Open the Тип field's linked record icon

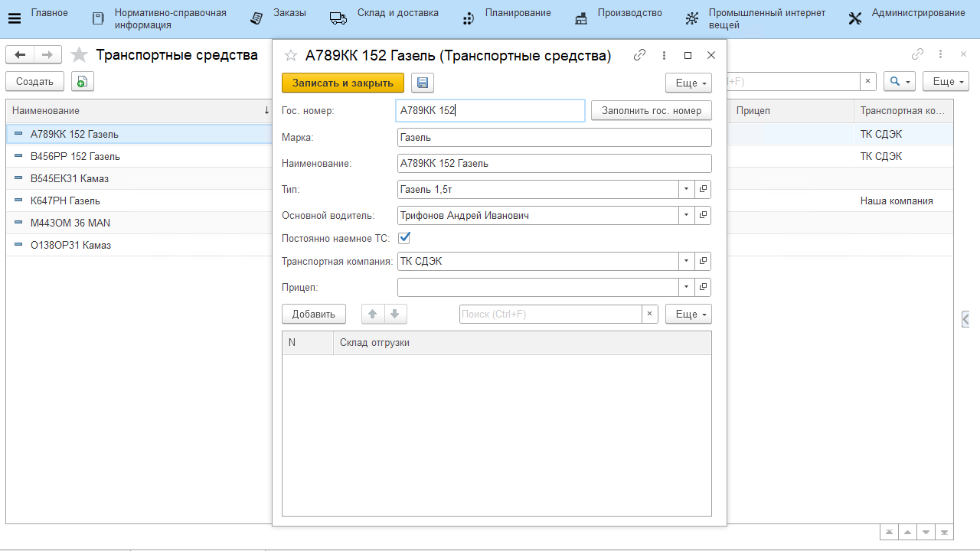[703, 189]
